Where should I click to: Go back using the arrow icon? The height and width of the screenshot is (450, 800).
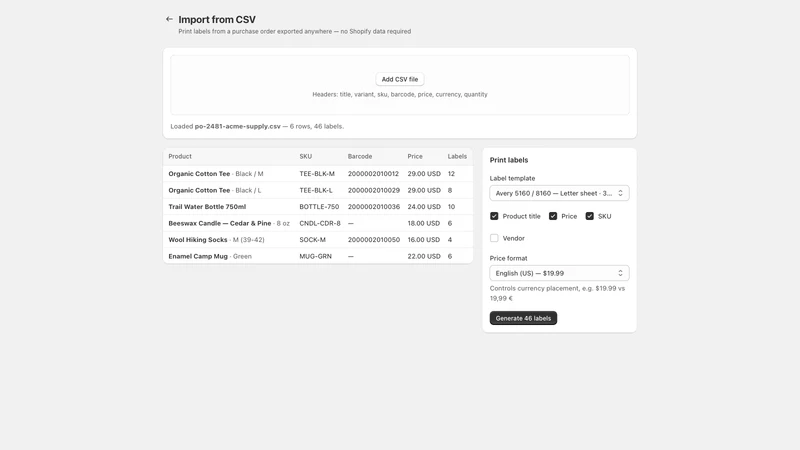tap(169, 19)
